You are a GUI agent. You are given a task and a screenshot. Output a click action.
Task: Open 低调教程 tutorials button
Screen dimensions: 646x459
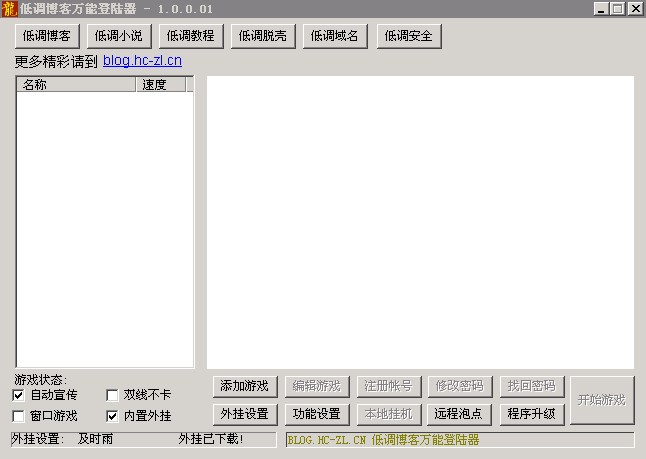point(191,36)
